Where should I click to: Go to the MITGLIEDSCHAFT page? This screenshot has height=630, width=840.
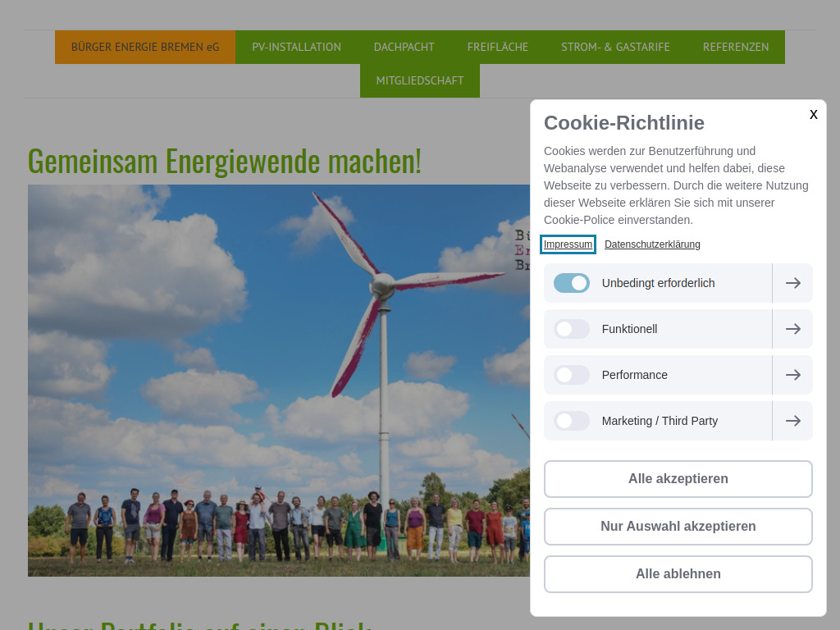click(x=419, y=80)
